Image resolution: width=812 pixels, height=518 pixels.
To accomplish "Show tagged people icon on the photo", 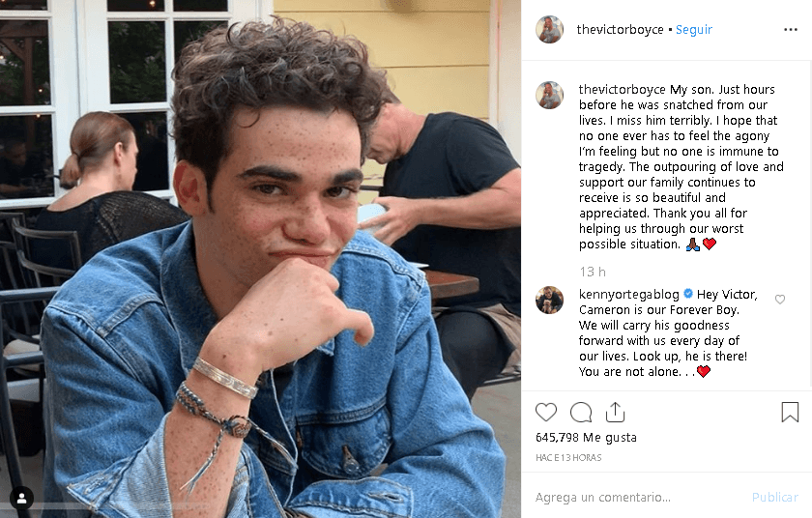I will (21, 498).
